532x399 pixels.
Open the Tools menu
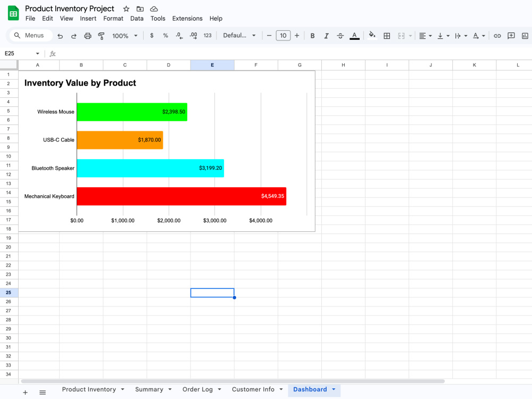pos(158,18)
